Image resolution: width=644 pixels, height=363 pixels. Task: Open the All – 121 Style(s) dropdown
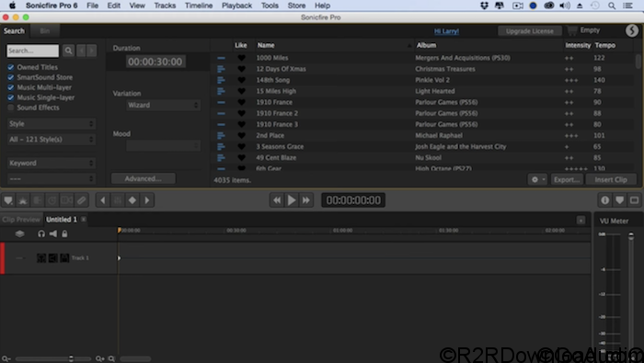click(x=52, y=140)
